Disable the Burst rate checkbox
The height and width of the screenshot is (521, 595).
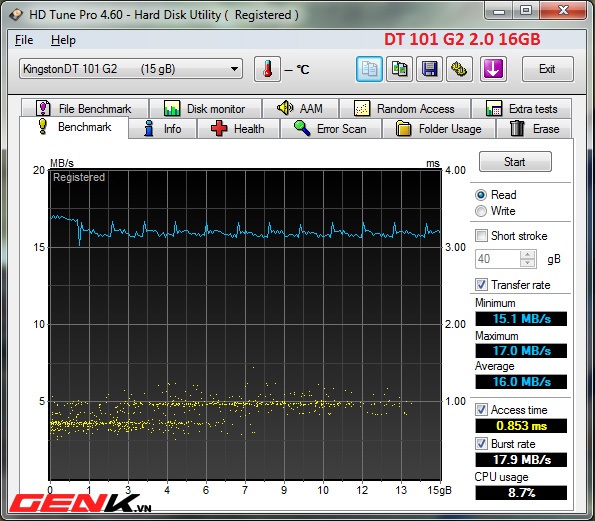(481, 443)
